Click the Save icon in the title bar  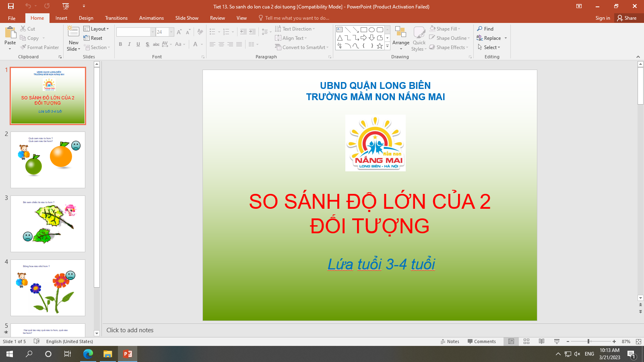tap(11, 6)
